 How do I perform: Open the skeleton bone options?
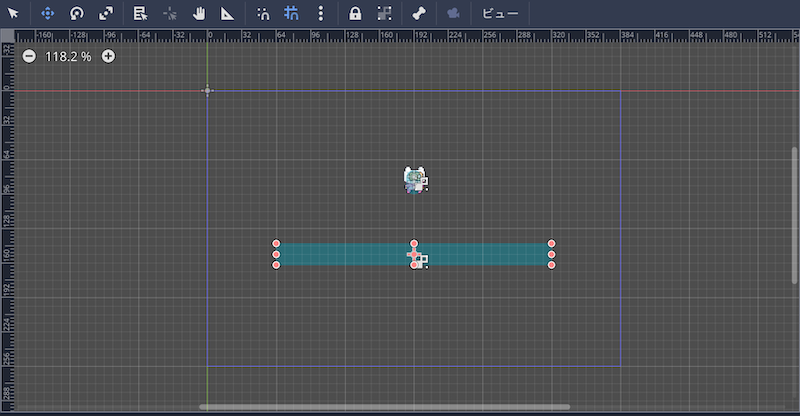pos(419,14)
